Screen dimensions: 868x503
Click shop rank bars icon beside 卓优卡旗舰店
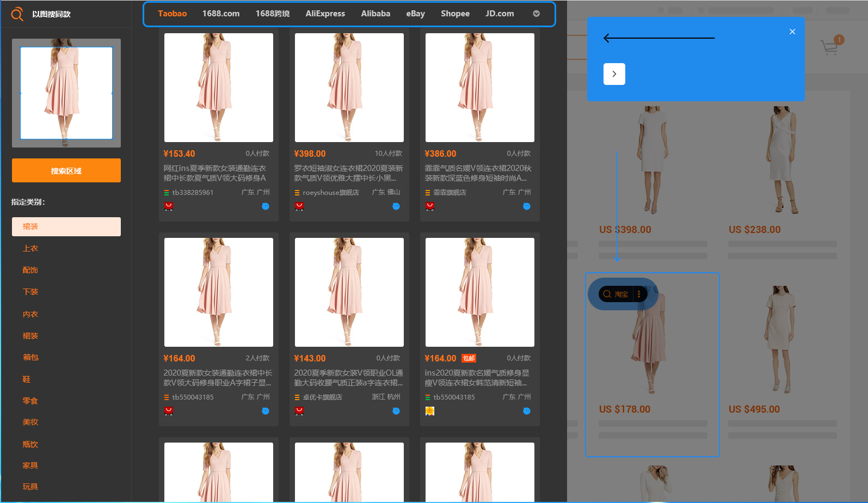(x=297, y=397)
